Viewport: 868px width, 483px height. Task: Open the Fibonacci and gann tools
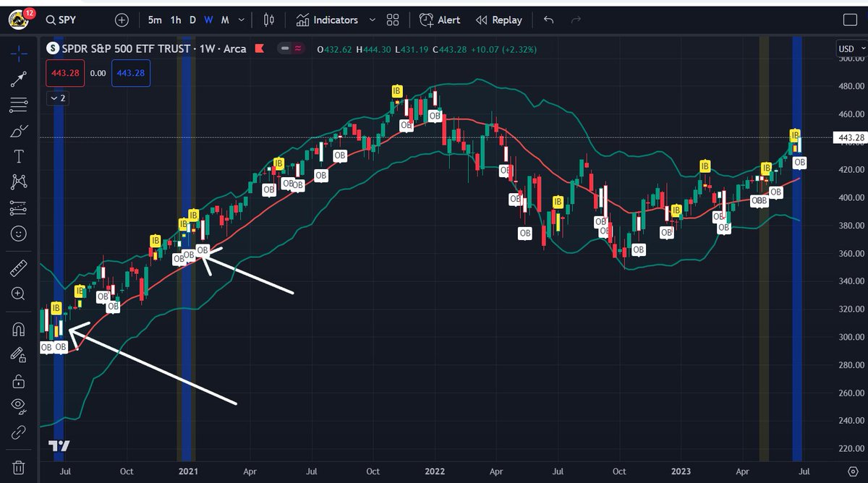19,105
